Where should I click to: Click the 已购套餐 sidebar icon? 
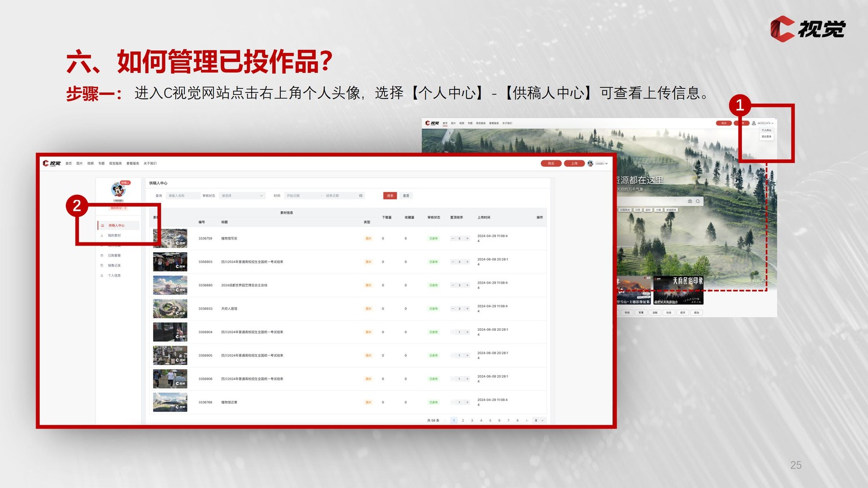coord(102,255)
